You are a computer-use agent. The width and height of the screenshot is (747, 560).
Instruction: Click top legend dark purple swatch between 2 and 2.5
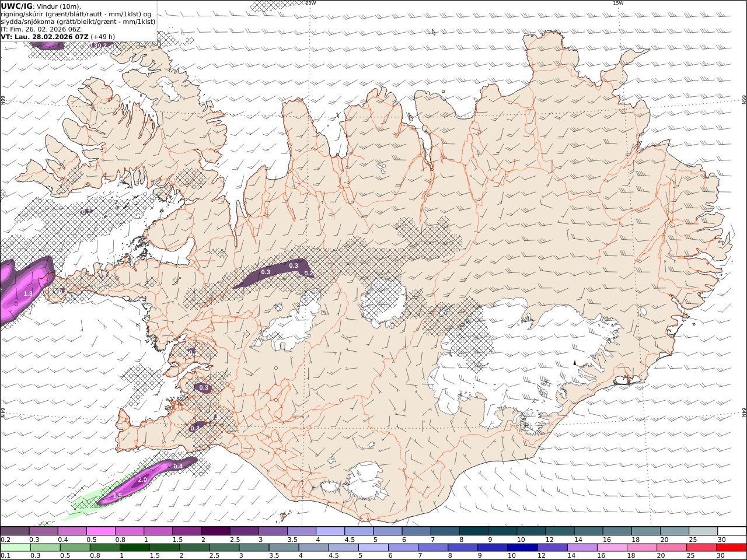point(215,531)
